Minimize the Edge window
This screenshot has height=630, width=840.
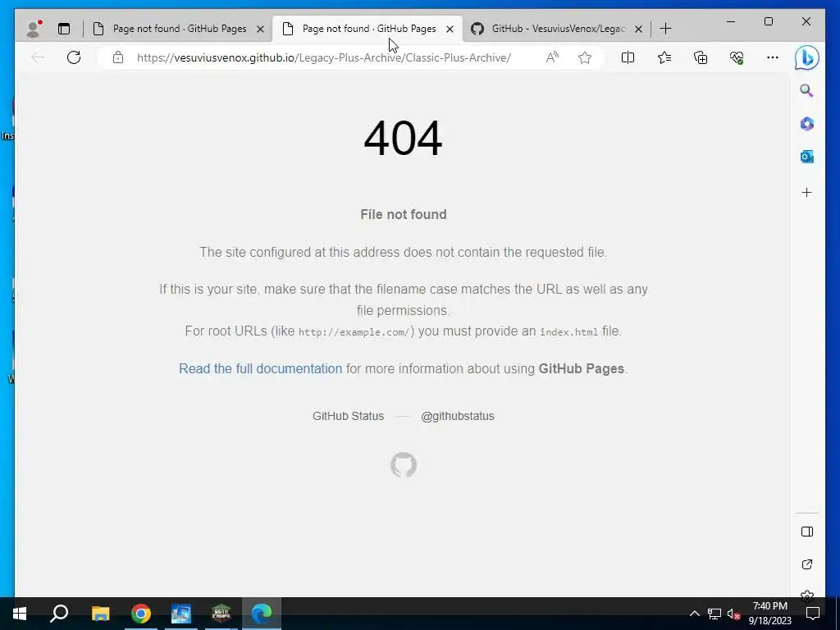(x=731, y=21)
